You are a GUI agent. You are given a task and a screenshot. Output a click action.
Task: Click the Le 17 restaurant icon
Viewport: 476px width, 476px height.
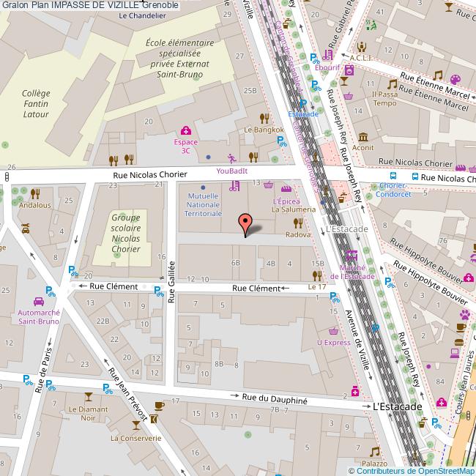[x=317, y=275]
